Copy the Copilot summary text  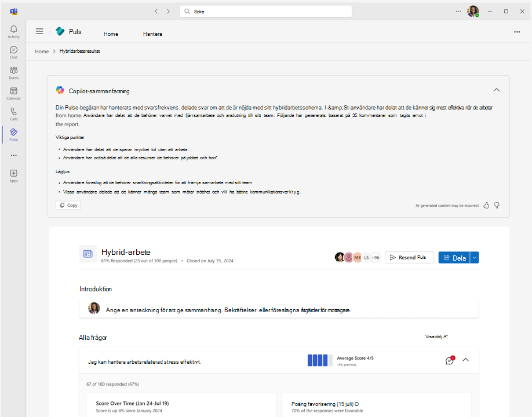point(68,205)
